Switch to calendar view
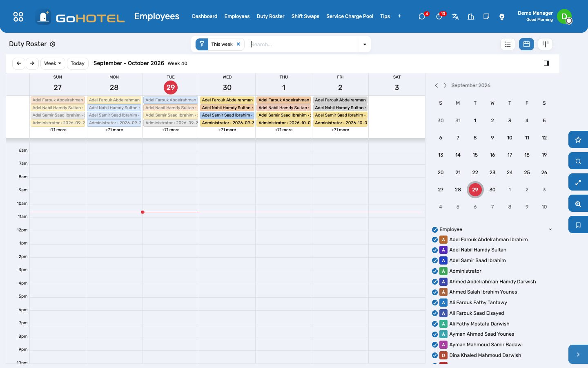The image size is (588, 368). pos(526,44)
